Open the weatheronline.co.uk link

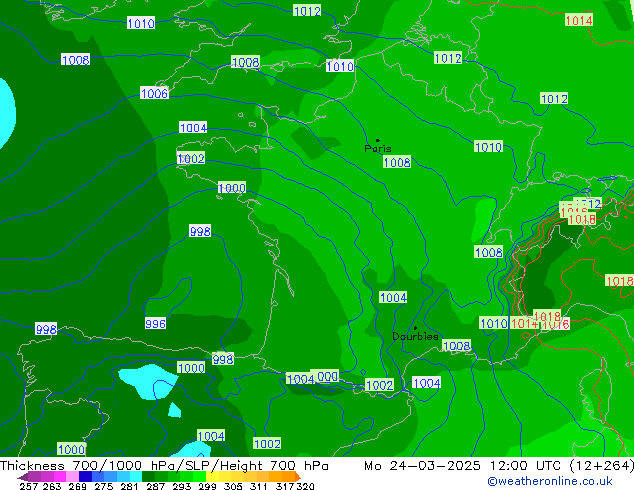click(x=550, y=481)
